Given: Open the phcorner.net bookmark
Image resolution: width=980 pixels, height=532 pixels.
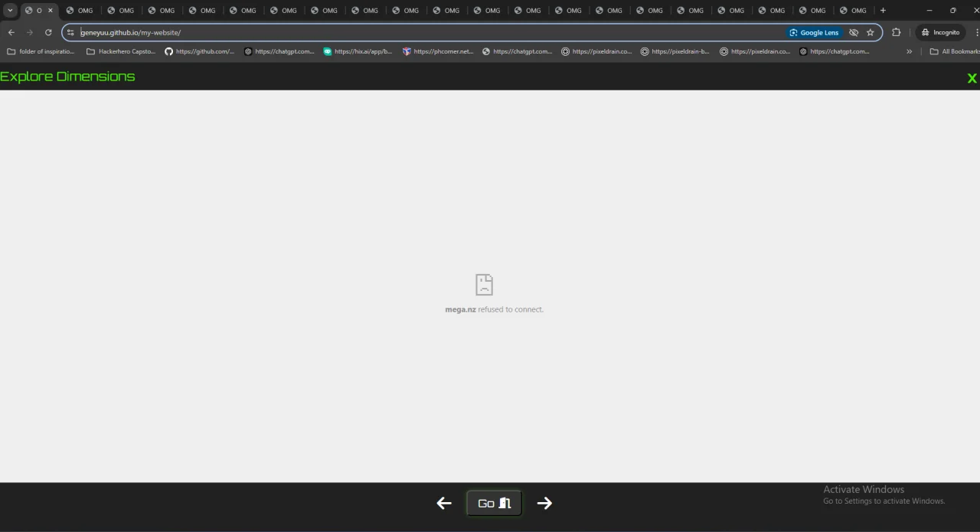Looking at the screenshot, I should tap(438, 51).
